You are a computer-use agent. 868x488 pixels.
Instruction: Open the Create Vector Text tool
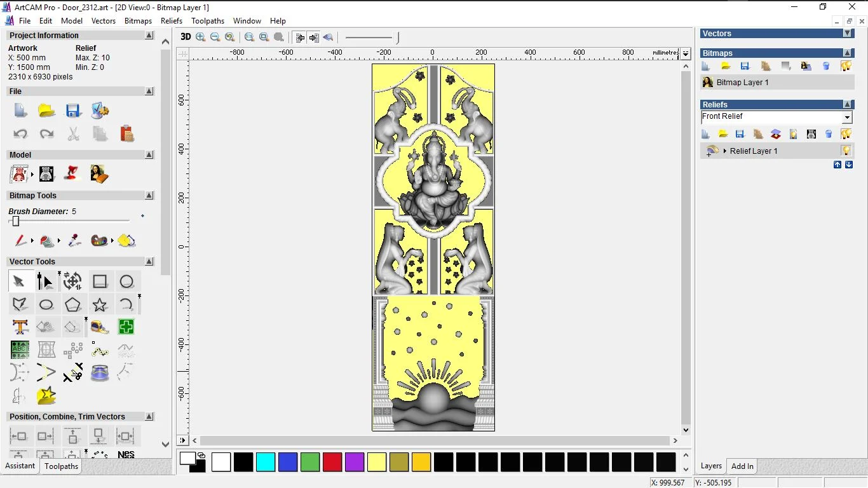point(20,327)
